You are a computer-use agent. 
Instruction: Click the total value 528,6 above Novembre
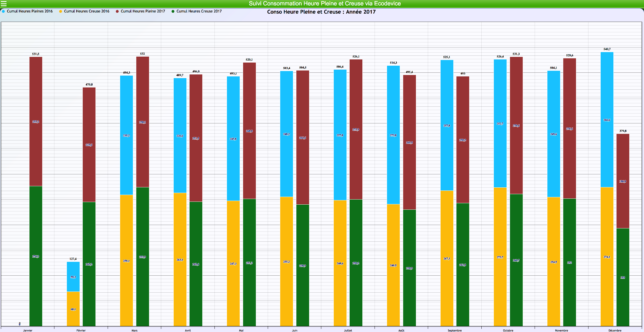[x=569, y=55]
